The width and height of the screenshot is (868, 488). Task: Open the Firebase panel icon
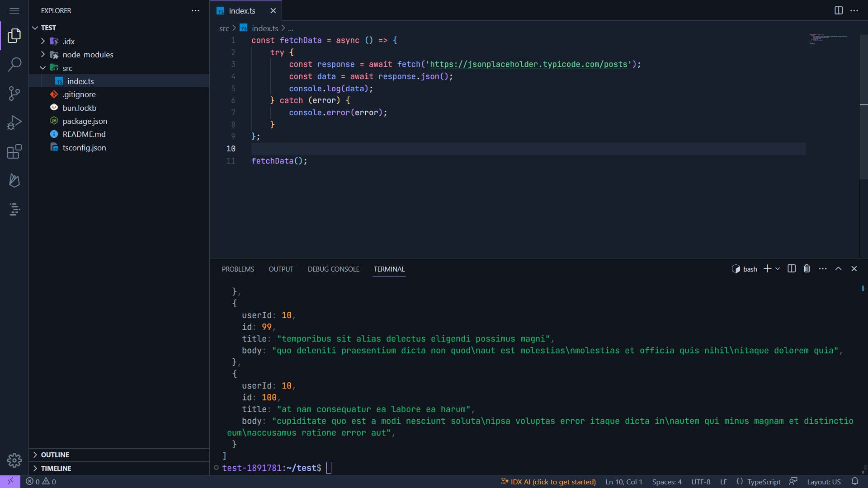pyautogui.click(x=14, y=180)
